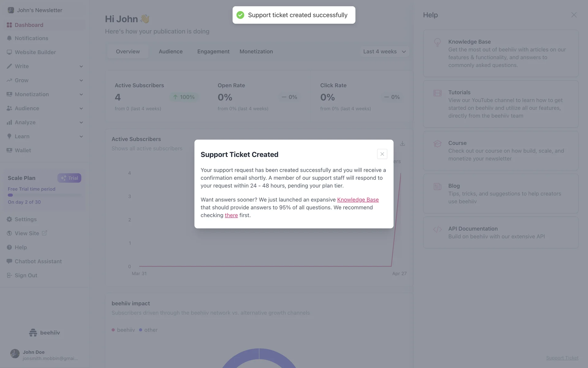Screen dimensions: 588x368
Task: Click the Support Ticket link
Action: click(x=562, y=358)
